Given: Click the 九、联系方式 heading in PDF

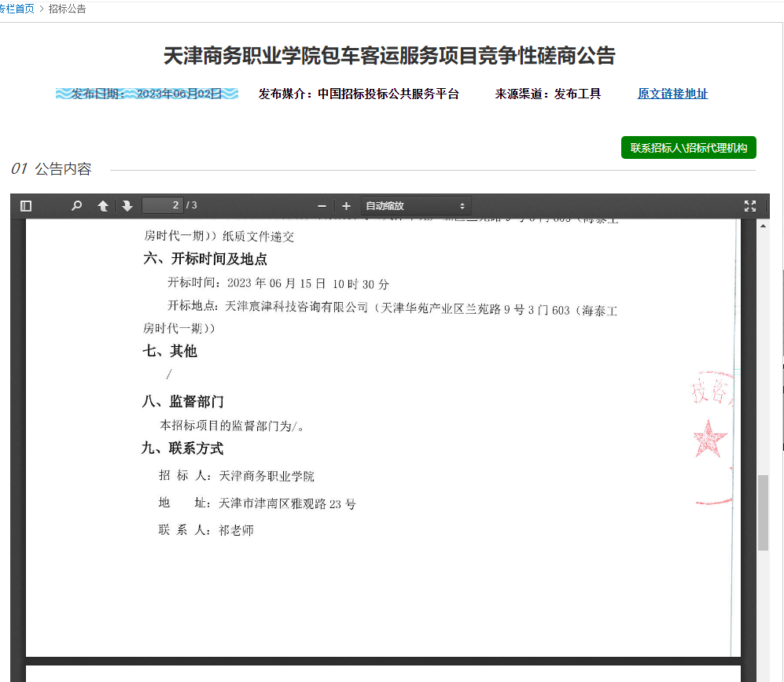Looking at the screenshot, I should point(182,448).
